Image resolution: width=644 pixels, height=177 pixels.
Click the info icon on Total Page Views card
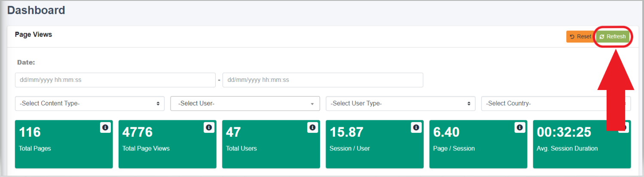[x=209, y=127]
